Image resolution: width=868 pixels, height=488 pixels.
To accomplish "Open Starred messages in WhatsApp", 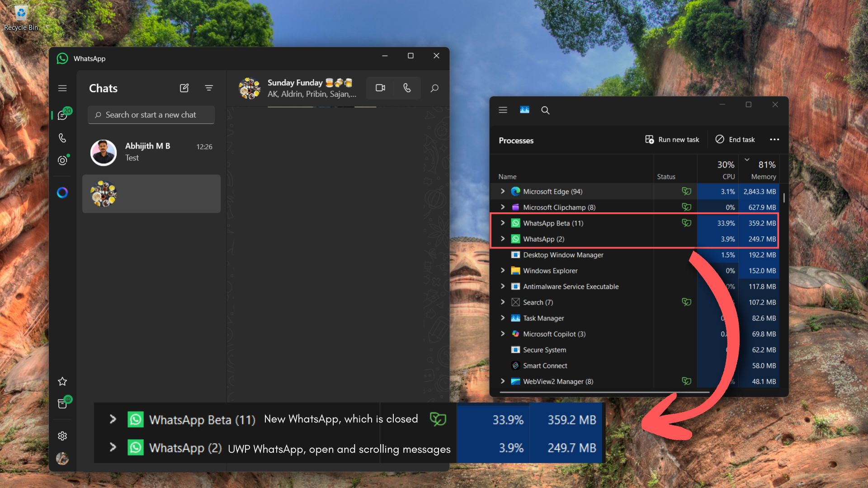I will [x=62, y=381].
